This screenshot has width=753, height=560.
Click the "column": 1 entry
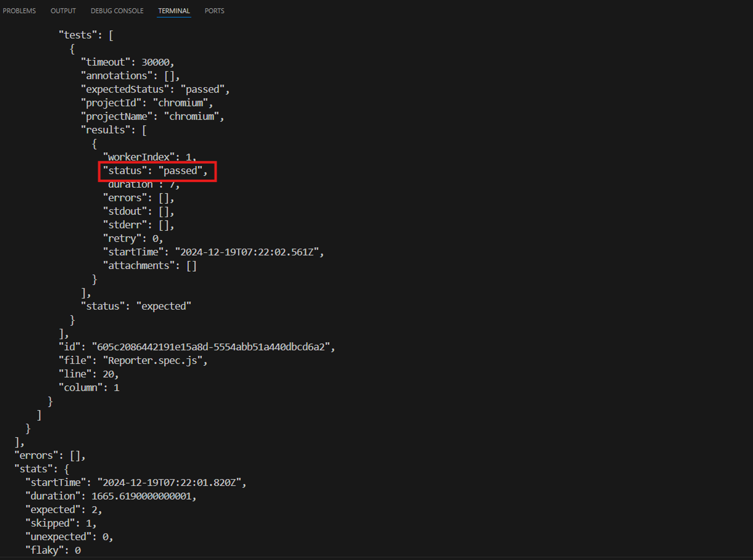point(89,387)
